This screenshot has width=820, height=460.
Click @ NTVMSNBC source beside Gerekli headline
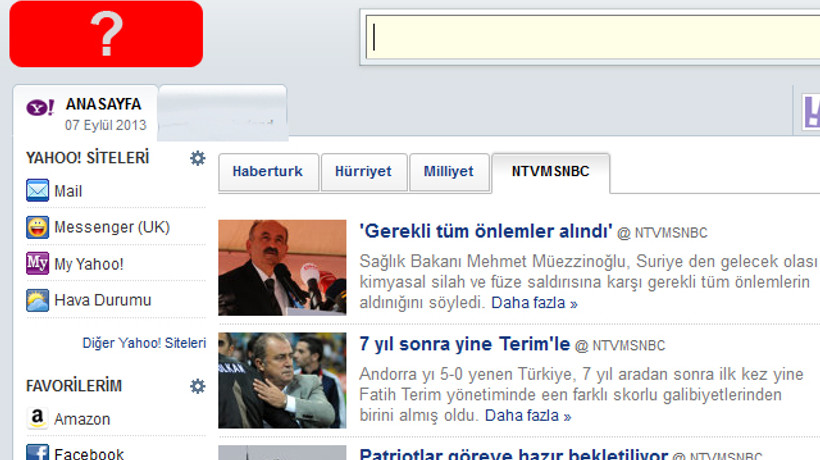pyautogui.click(x=663, y=233)
